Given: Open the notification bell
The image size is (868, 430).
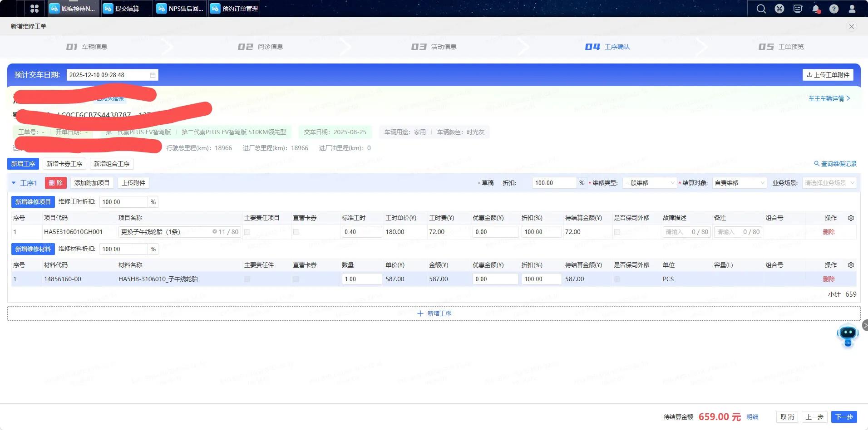Looking at the screenshot, I should tap(816, 9).
